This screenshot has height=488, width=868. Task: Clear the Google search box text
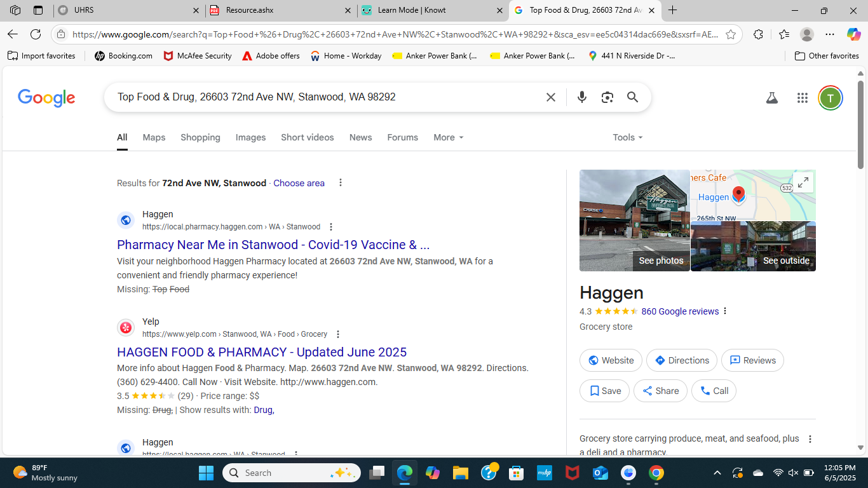point(551,97)
